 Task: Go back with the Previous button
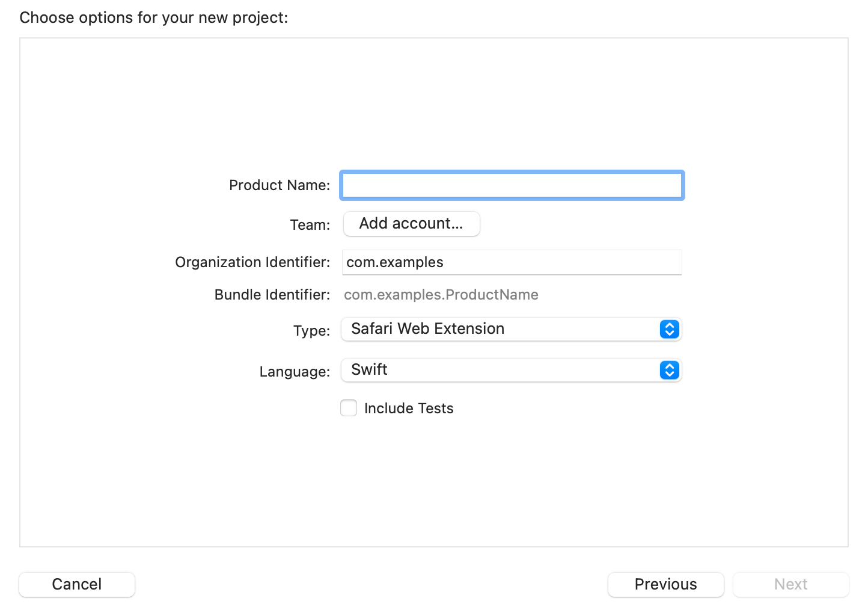665,584
